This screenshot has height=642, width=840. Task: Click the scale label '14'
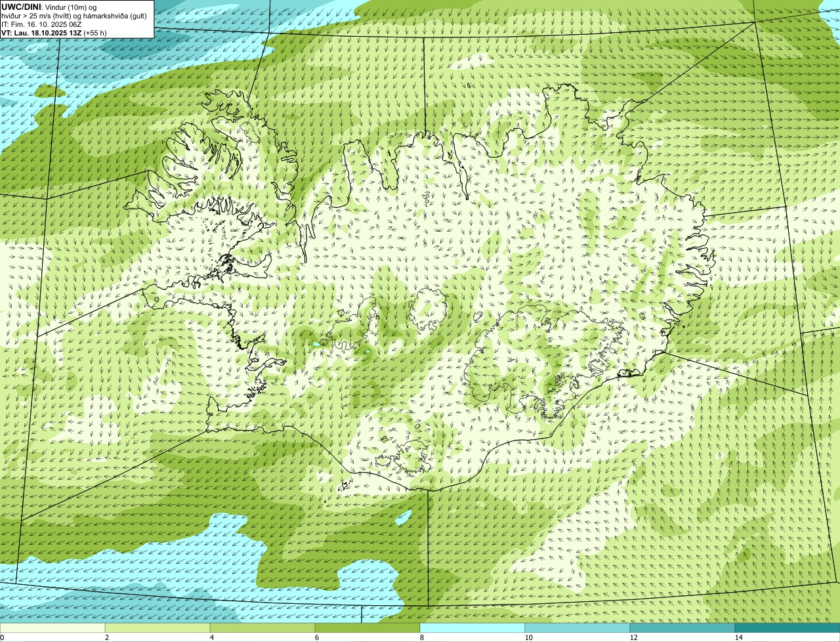pos(738,637)
